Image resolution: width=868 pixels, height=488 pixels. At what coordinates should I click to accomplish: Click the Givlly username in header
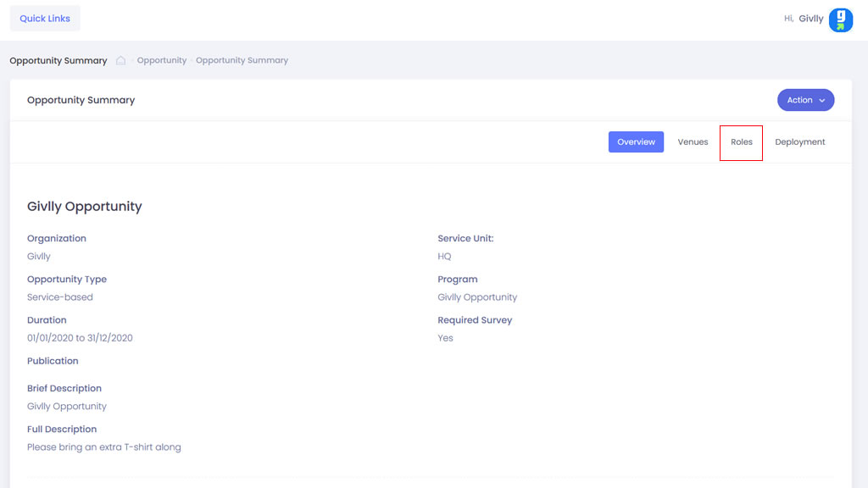pyautogui.click(x=810, y=19)
